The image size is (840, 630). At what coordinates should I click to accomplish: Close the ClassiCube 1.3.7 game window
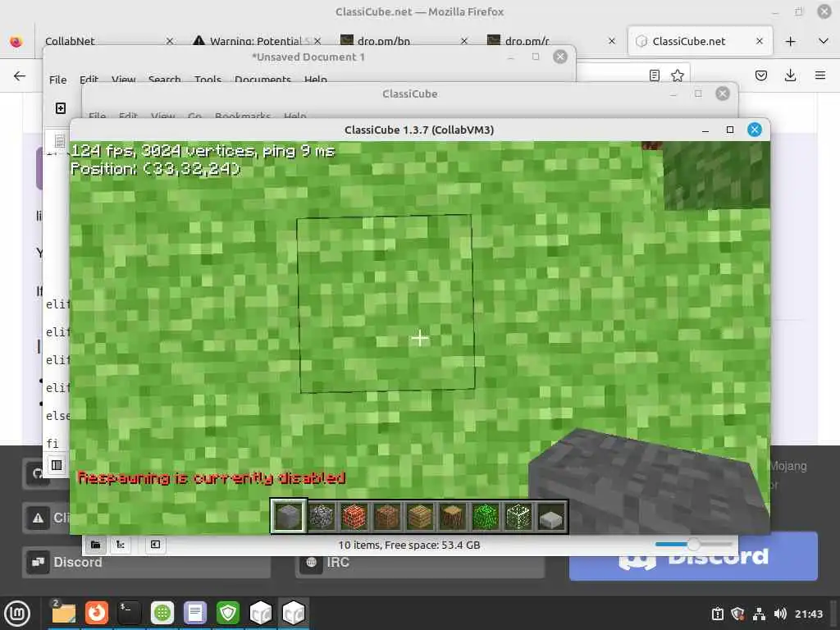755,130
